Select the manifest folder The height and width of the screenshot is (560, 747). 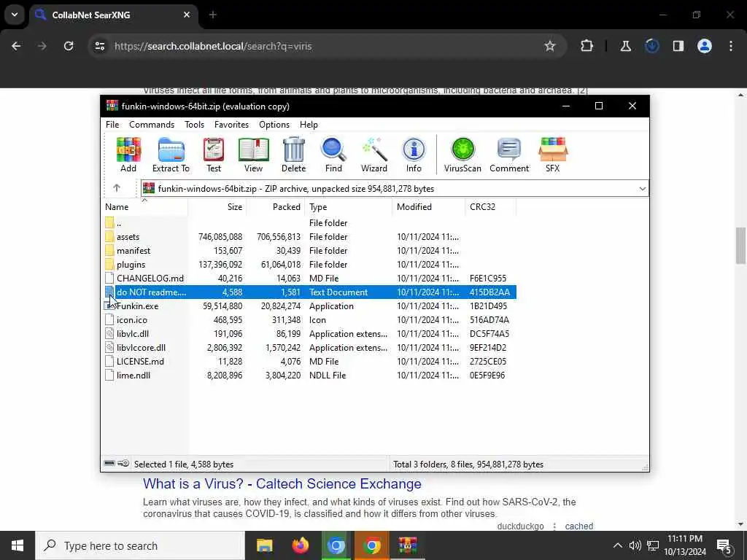[x=309, y=251]
